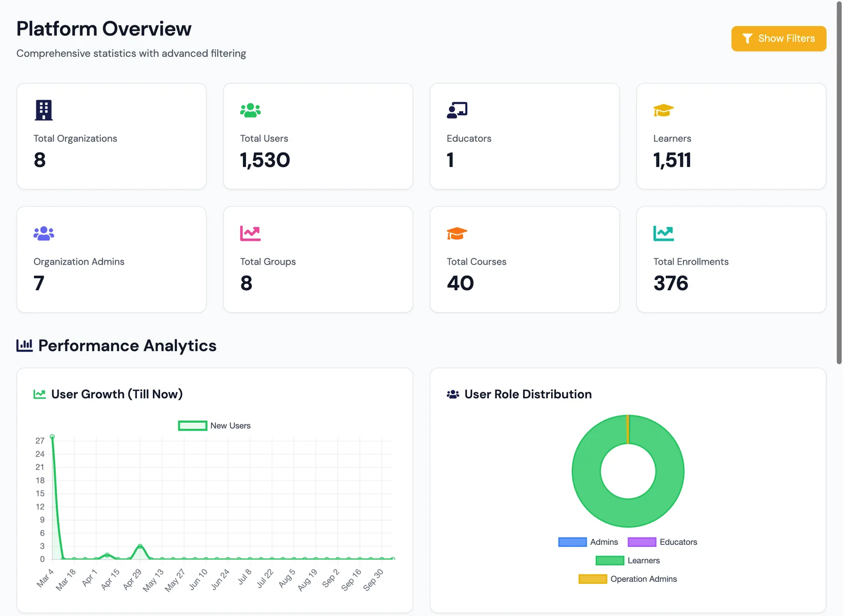Click the green users icon above Total Users

pyautogui.click(x=250, y=110)
